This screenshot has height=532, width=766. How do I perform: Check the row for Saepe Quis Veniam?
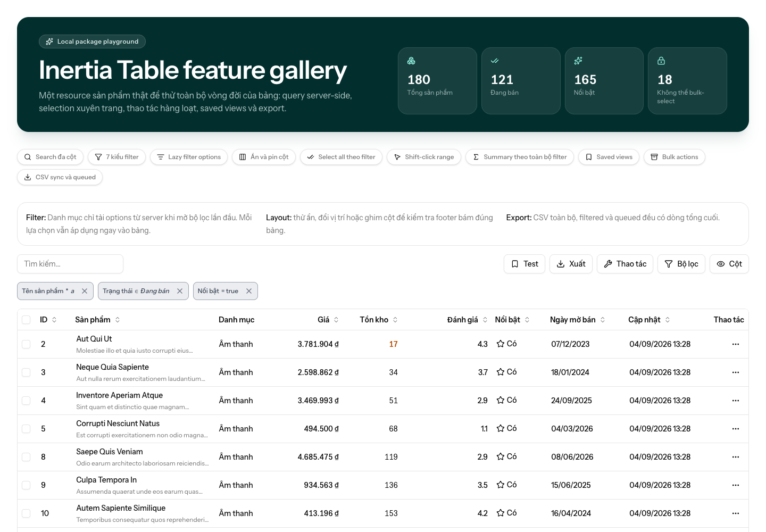click(26, 457)
